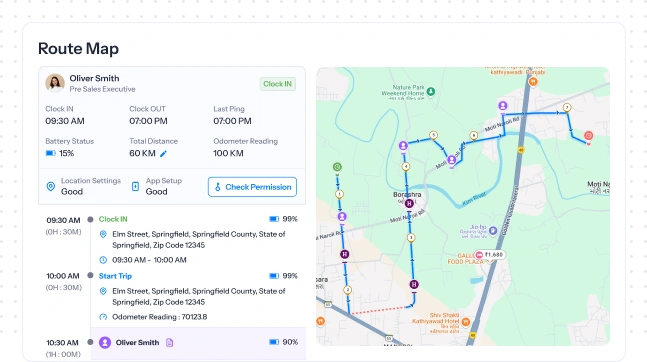This screenshot has width=647, height=362.
Task: Click Oliver Smith's profile avatar photo
Action: [x=55, y=83]
